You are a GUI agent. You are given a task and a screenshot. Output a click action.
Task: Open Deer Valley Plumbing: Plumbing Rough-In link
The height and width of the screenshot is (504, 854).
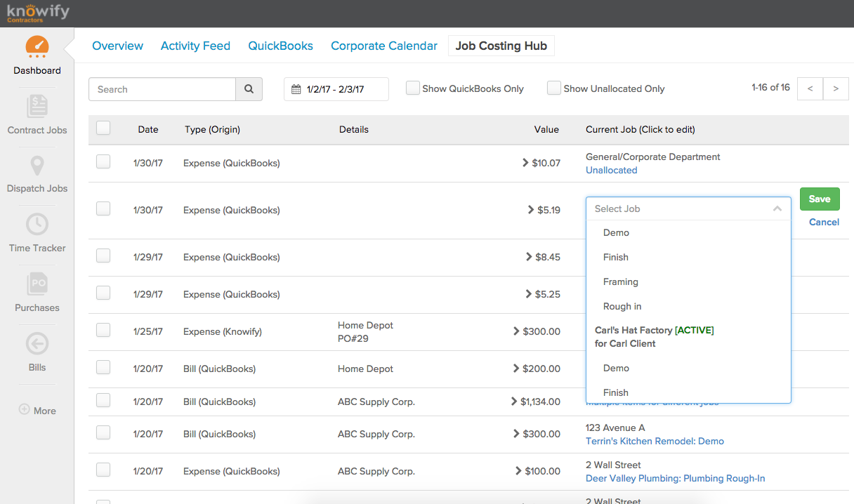point(675,478)
